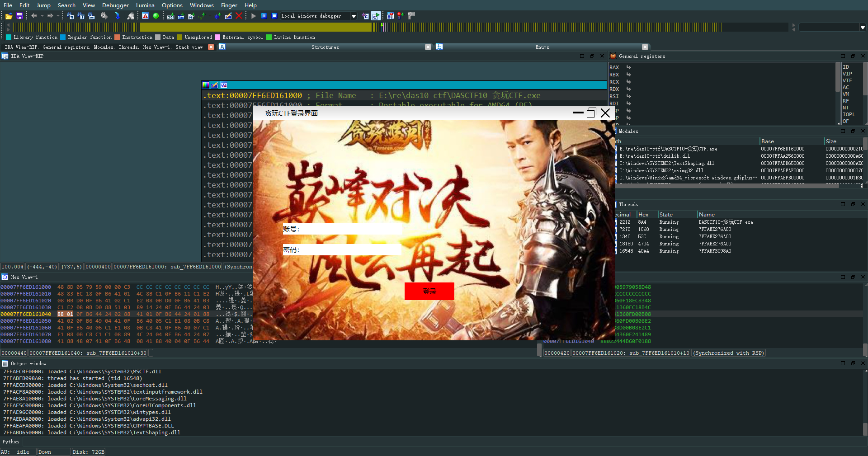Click the step-into icon left of the highlighted one
The width and height of the screenshot is (868, 456).
pos(365,16)
